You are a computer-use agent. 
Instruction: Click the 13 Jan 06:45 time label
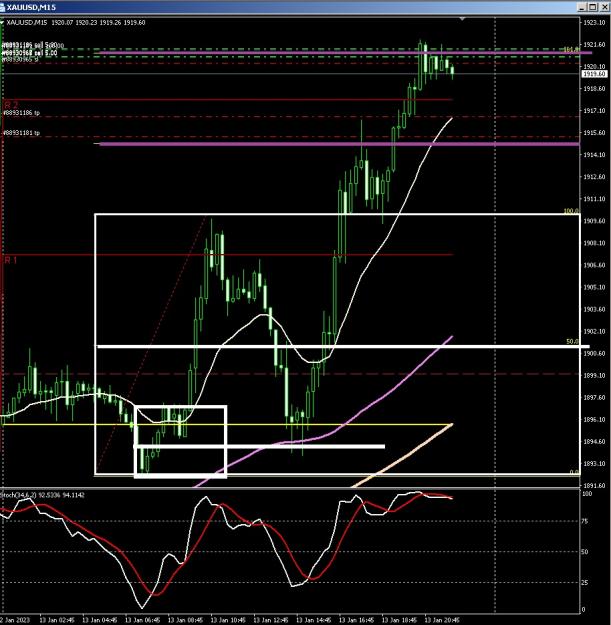click(x=142, y=620)
